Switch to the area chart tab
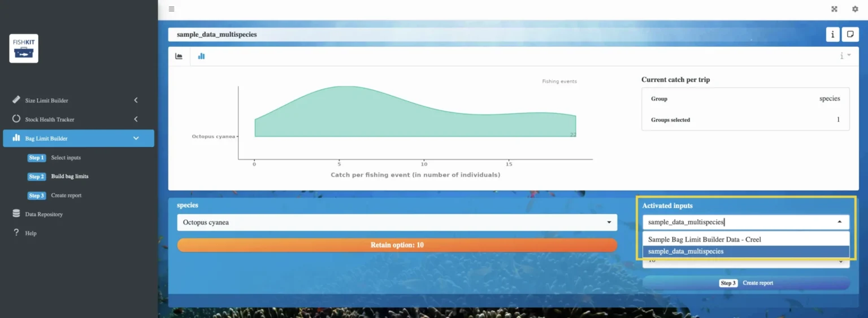The width and height of the screenshot is (868, 318). (179, 56)
